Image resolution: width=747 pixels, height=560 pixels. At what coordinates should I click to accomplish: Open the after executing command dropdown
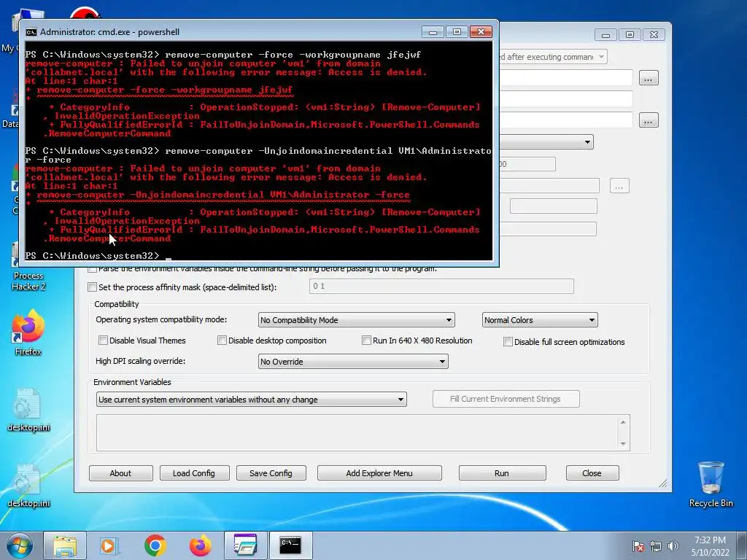(x=553, y=57)
